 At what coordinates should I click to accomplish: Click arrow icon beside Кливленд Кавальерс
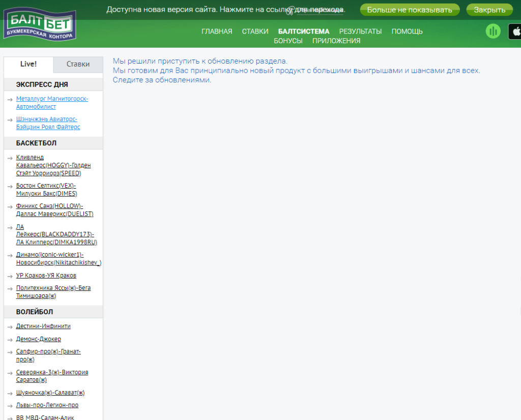click(10, 158)
